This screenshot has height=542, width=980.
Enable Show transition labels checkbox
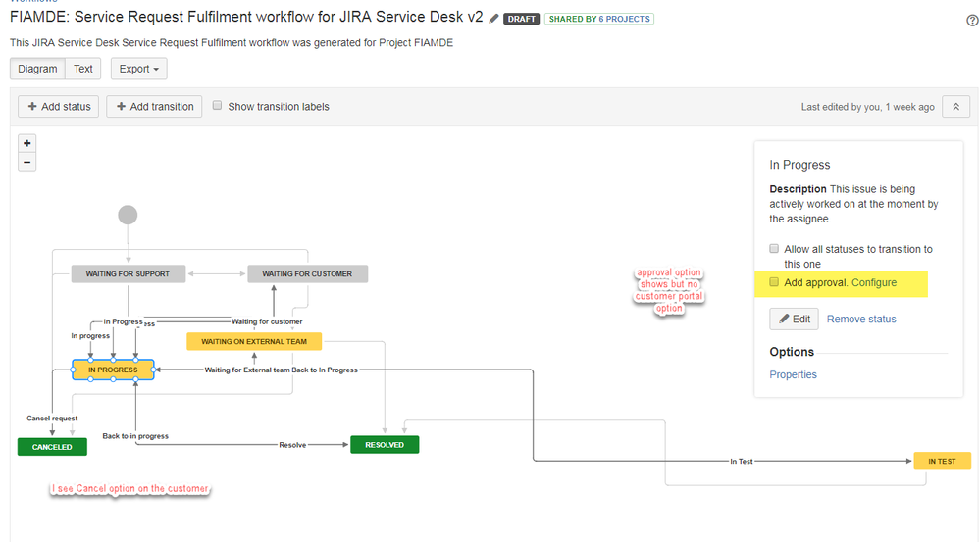coord(217,106)
